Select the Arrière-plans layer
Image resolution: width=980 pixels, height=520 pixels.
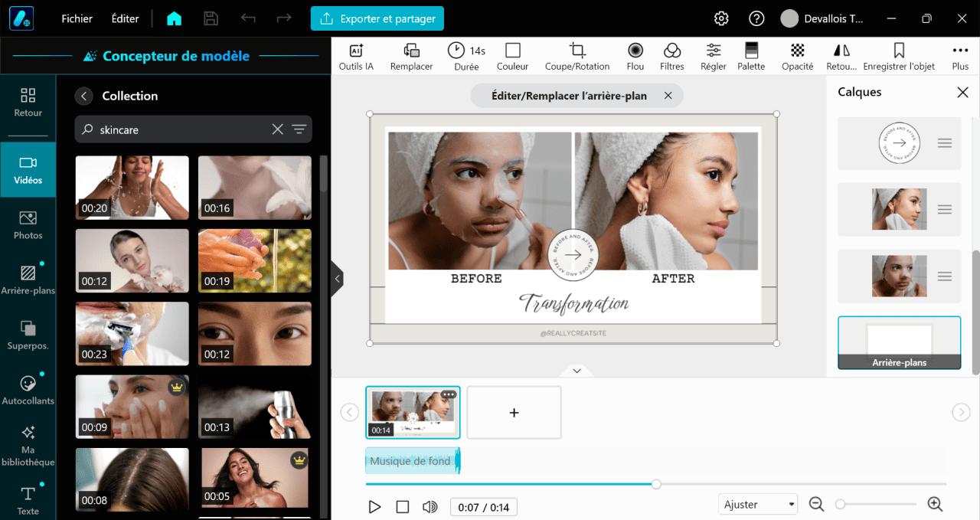[899, 343]
